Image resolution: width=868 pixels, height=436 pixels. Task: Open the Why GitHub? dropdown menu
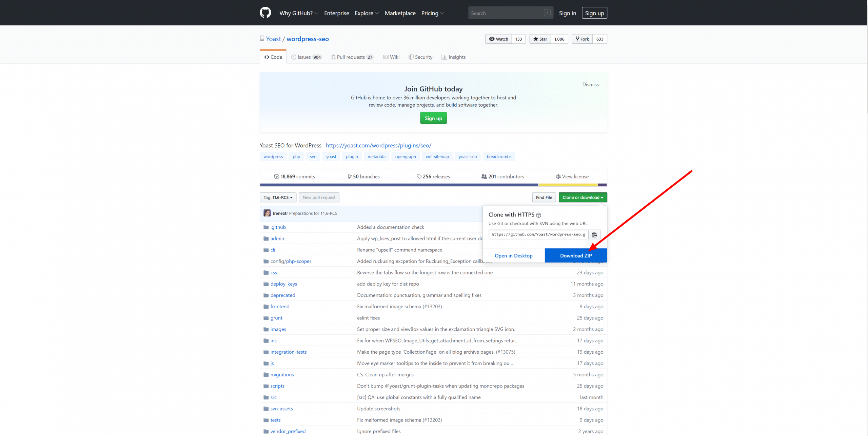(299, 13)
